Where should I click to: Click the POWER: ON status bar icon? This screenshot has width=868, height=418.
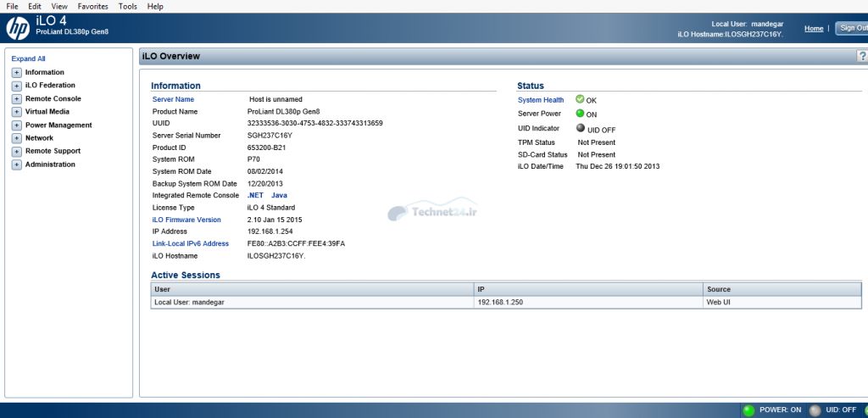click(x=748, y=410)
